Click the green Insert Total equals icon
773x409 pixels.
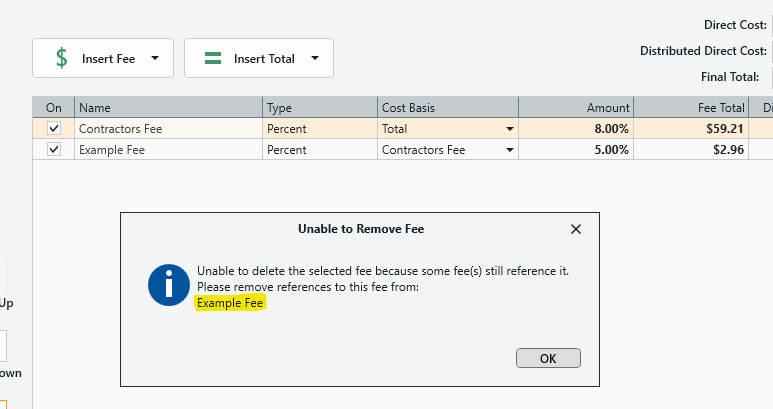click(x=213, y=59)
